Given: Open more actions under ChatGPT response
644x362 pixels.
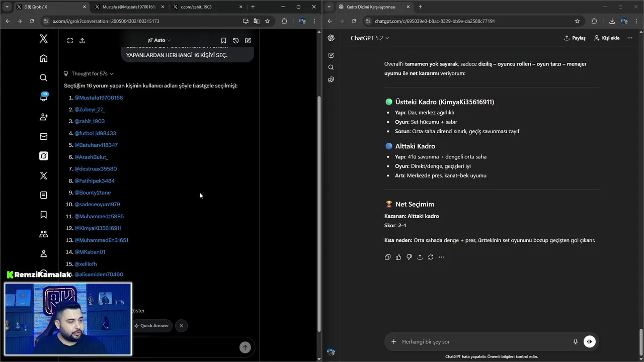Looking at the screenshot, I should click(441, 257).
